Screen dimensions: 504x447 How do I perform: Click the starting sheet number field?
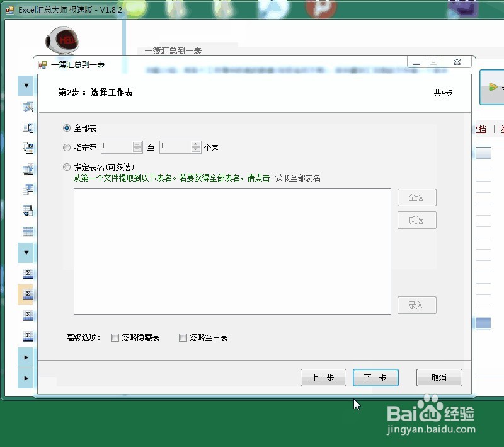tap(117, 147)
